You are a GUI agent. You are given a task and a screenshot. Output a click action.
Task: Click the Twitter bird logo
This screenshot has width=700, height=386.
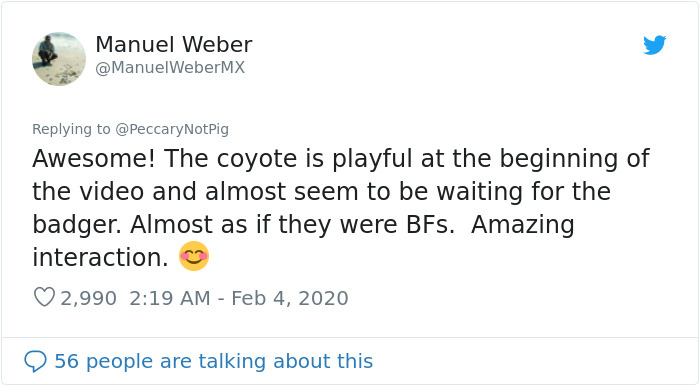point(654,45)
